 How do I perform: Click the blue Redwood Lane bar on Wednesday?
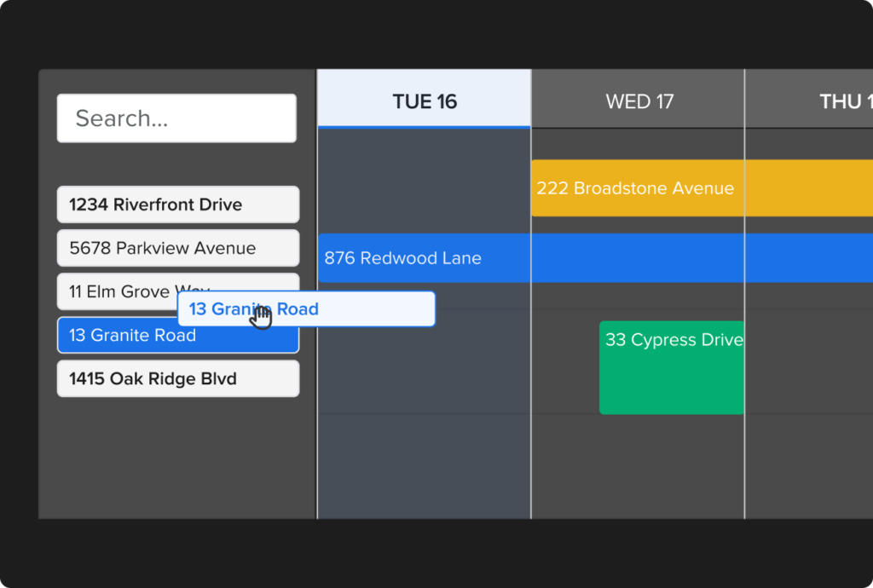[639, 257]
